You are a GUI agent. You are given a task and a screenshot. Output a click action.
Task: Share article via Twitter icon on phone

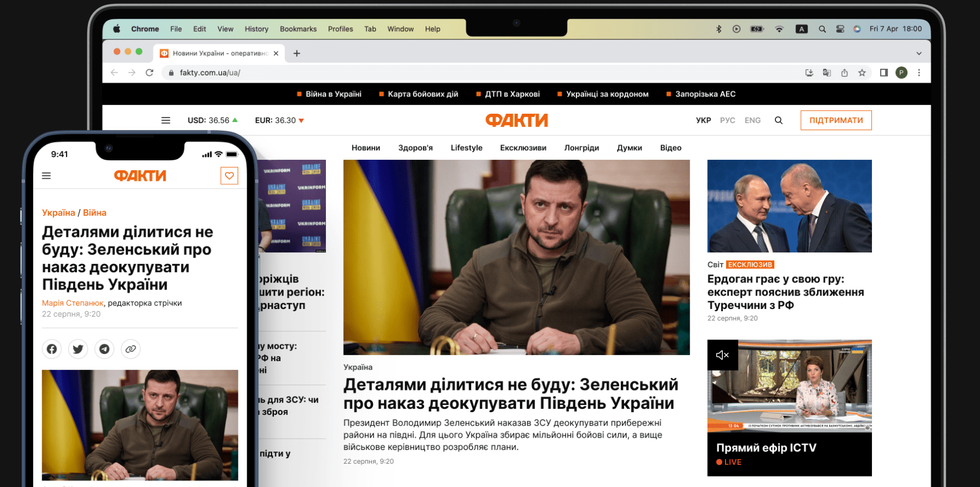coord(78,349)
